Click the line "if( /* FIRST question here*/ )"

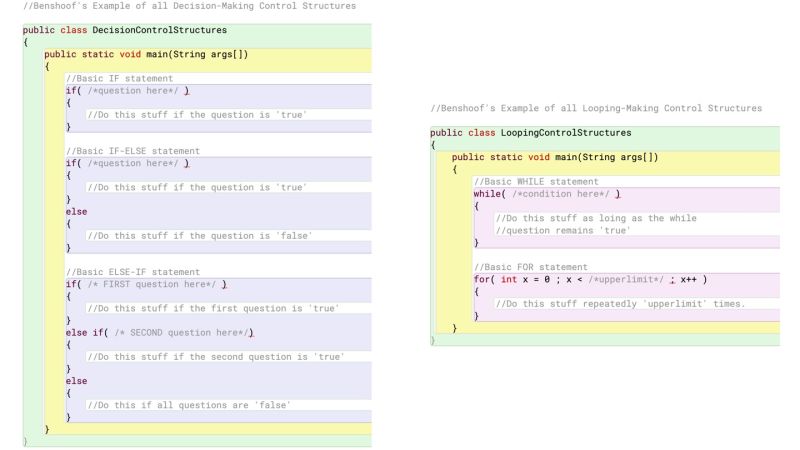[146, 284]
